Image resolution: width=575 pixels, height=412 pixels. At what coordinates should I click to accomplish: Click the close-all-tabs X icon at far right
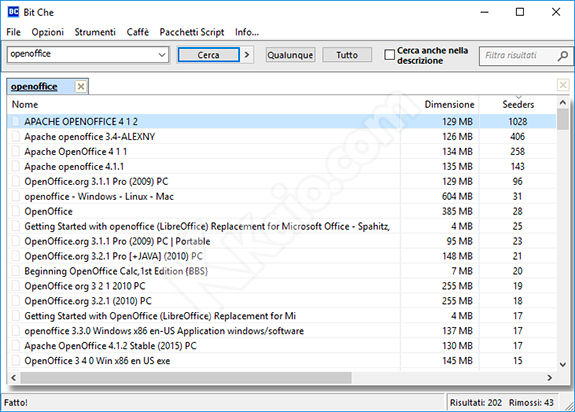563,85
